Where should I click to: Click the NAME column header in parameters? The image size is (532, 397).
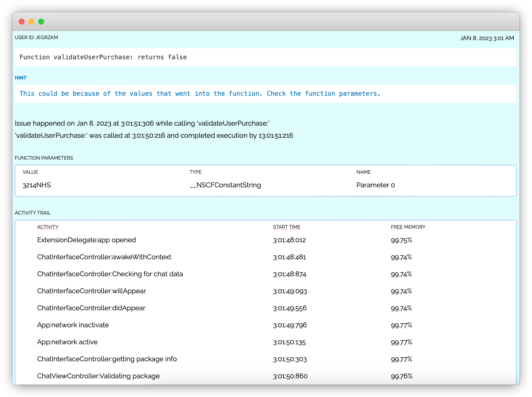[363, 172]
